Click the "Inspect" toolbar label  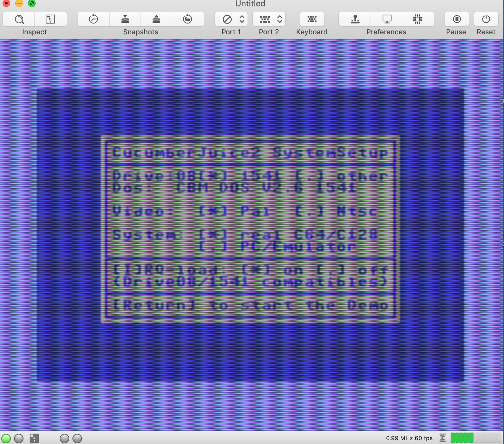click(34, 32)
